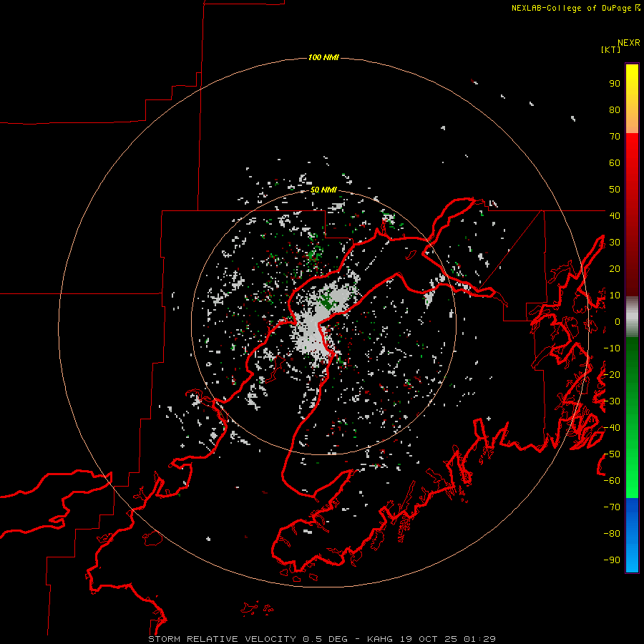Click the Storm Relative Velocity KAHG caption

click(322, 639)
